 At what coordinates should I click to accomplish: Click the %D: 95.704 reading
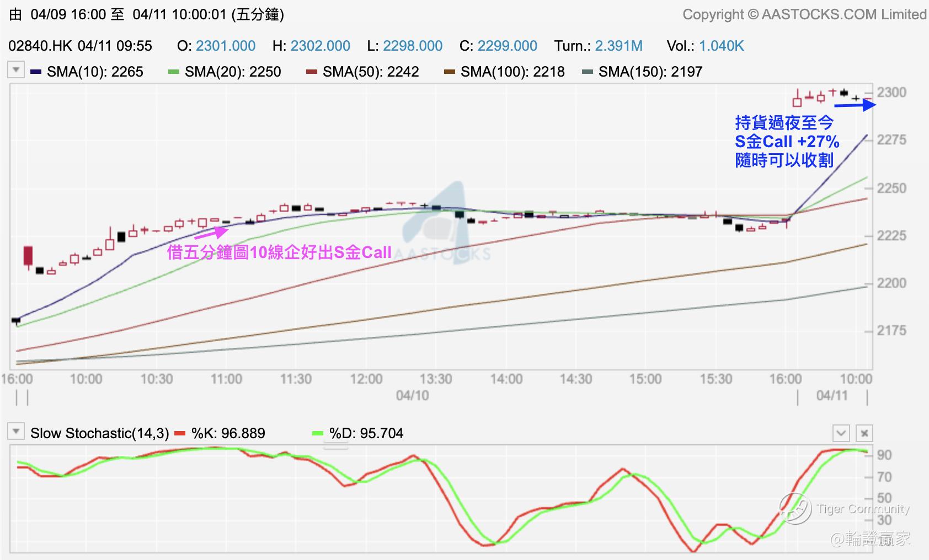pos(366,433)
